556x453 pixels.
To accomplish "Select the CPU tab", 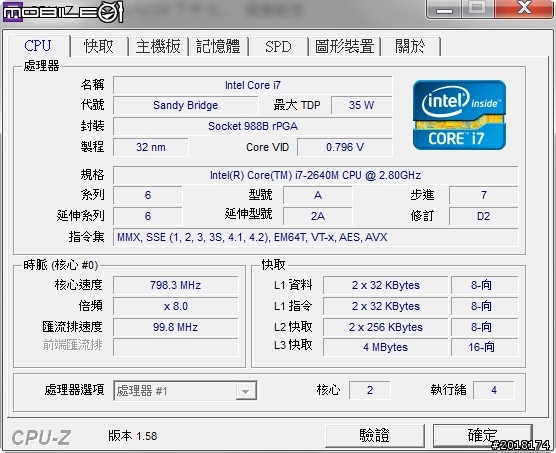I will 38,46.
